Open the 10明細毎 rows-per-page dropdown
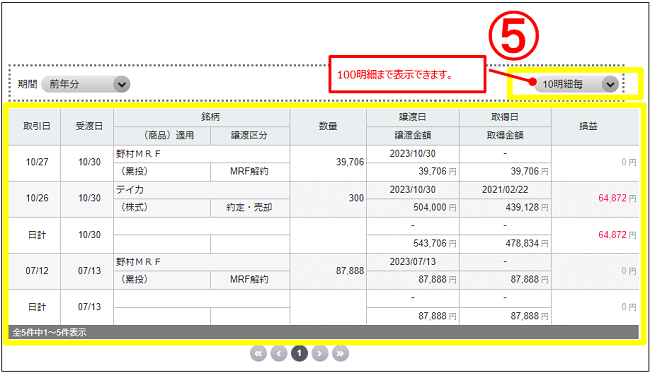Screen dimensions: 650x373 tap(576, 84)
